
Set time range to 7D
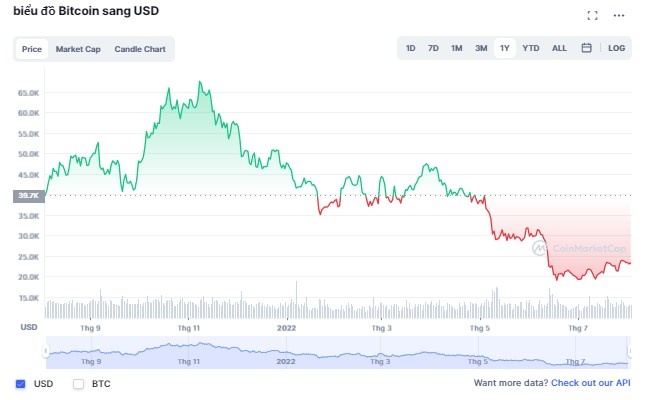[x=433, y=48]
